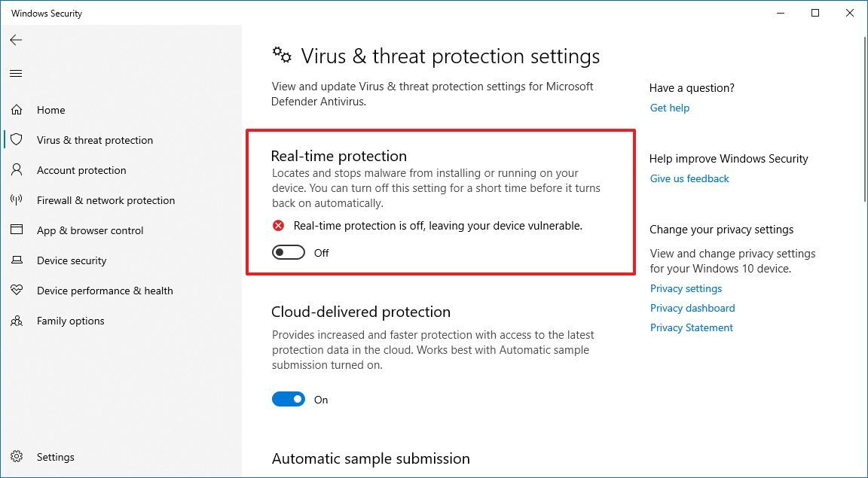Viewport: 868px width, 478px height.
Task: Select Home from the navigation list
Action: tap(50, 109)
